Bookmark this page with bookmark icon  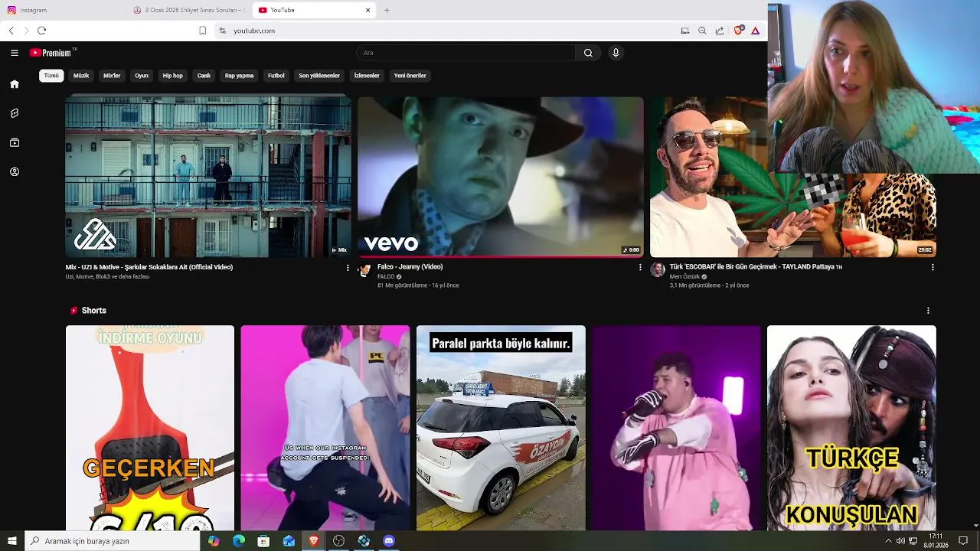[x=202, y=31]
